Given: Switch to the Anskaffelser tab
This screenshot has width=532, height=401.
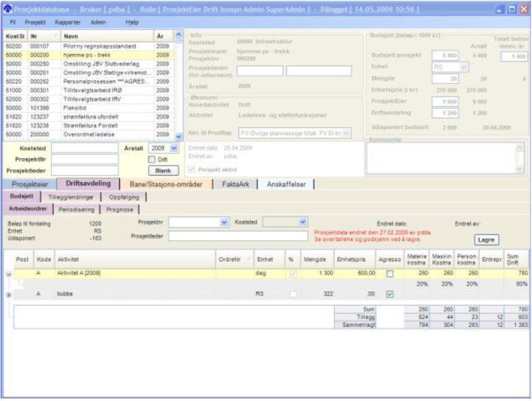Looking at the screenshot, I should click(286, 184).
